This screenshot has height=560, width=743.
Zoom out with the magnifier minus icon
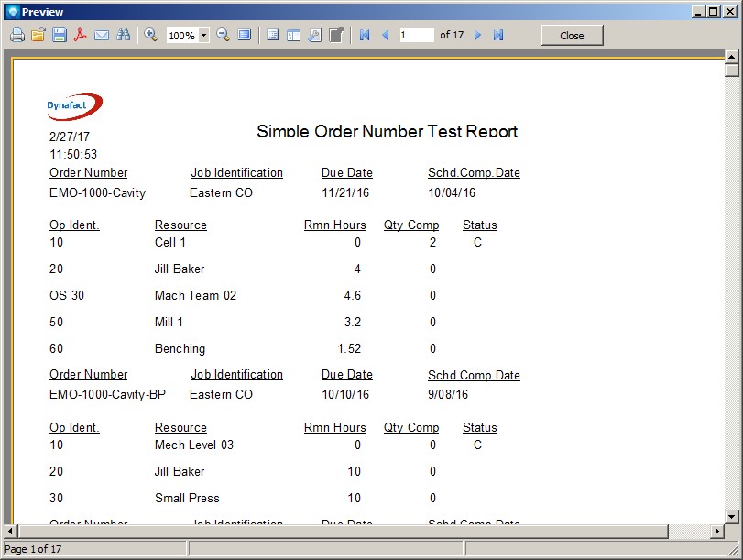223,35
